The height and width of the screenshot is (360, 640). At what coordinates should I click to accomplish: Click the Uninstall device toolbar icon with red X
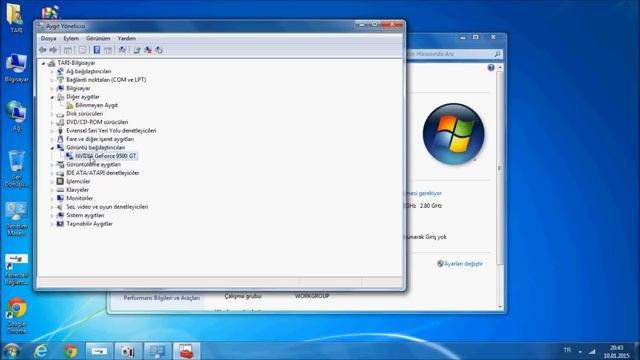point(148,50)
